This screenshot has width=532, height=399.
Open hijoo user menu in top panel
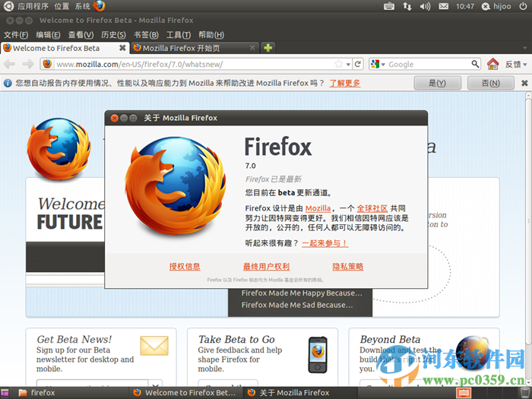click(497, 6)
